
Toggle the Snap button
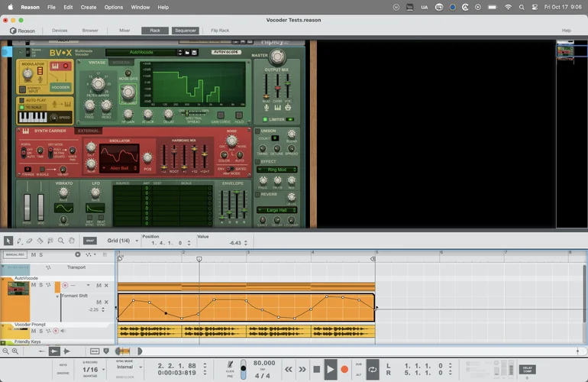(90, 241)
